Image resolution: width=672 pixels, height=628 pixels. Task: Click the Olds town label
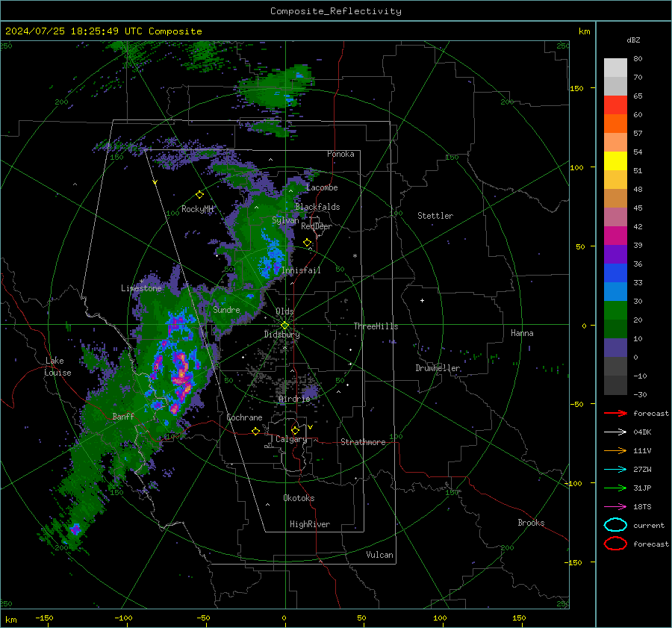[x=284, y=311]
